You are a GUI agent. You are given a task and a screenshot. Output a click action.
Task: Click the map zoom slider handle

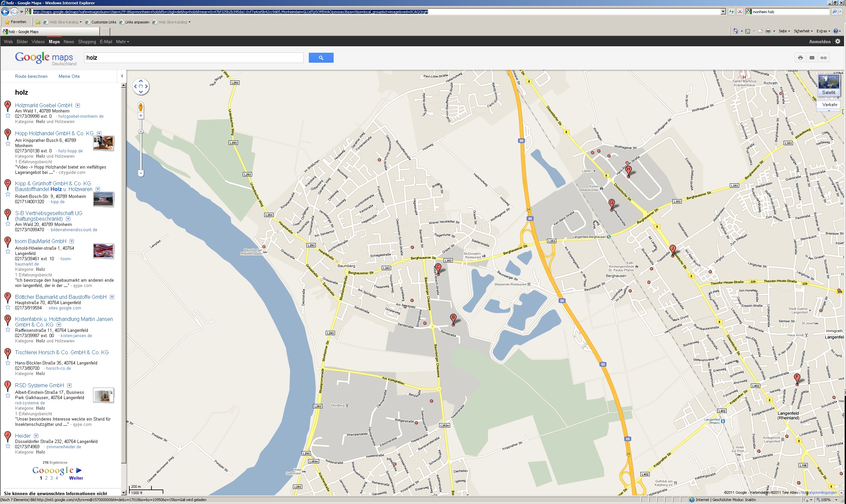(x=141, y=131)
